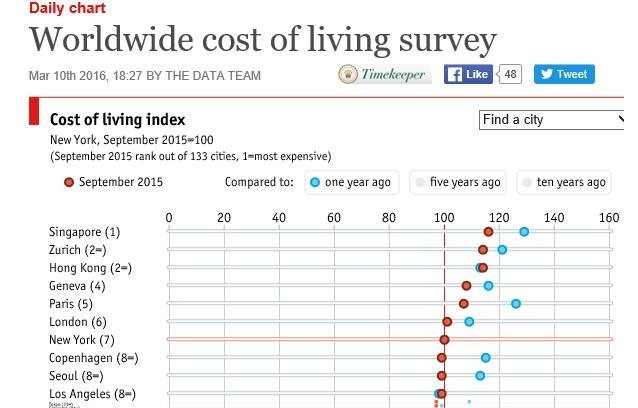The image size is (638, 408).
Task: Click Singapore's red September 2015 dot
Action: coord(488,232)
